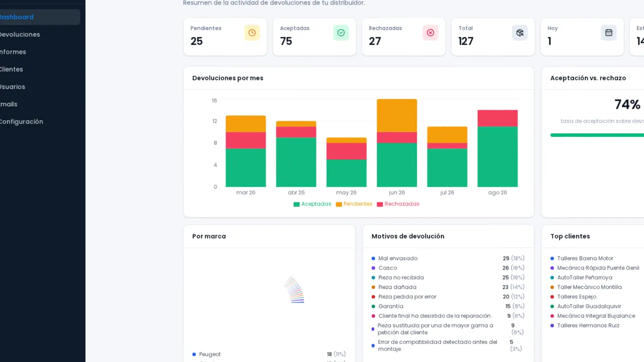
Task: Click the acceptance rate green progress bar
Action: click(597, 135)
